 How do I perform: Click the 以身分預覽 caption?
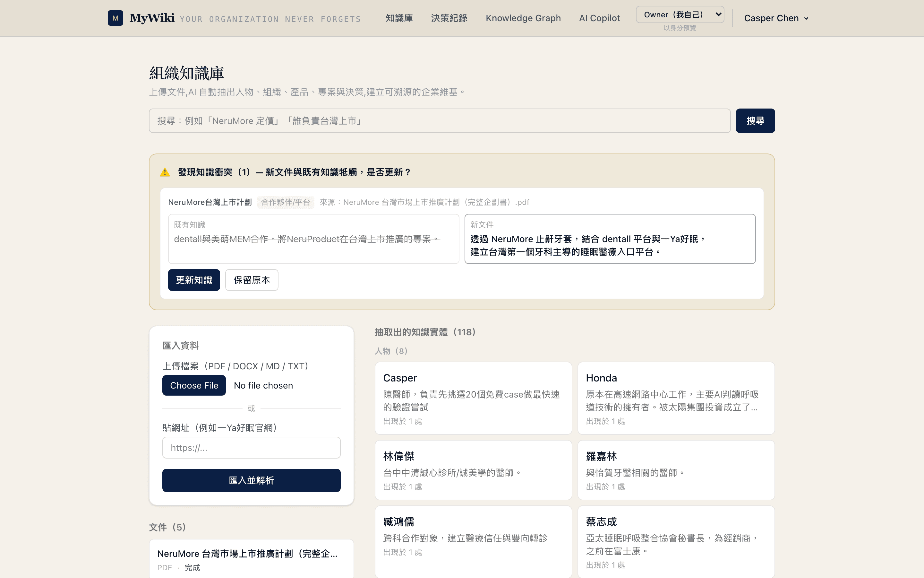point(680,28)
